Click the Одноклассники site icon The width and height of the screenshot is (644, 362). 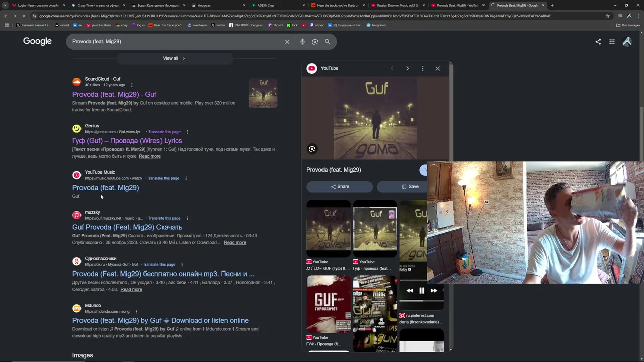76,262
